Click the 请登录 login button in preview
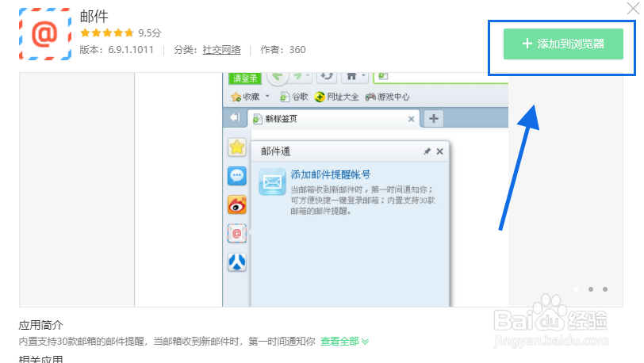Viewport: 644px width, 363px height. [x=245, y=78]
